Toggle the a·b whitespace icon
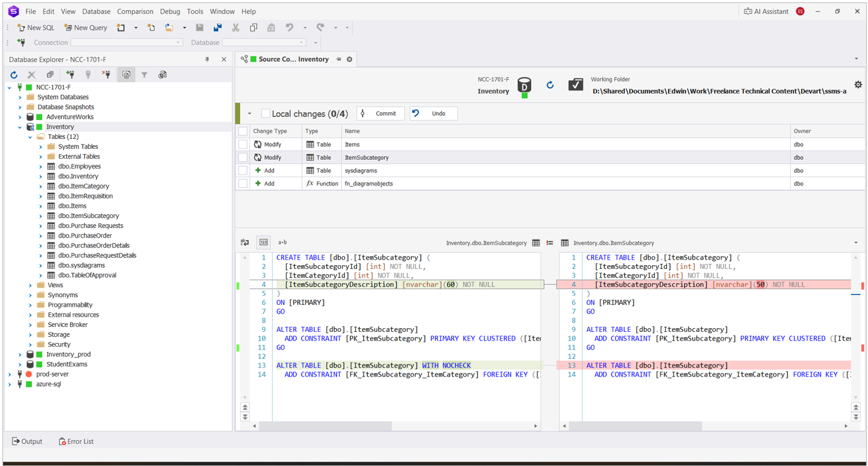The width and height of the screenshot is (868, 466). pyautogui.click(x=282, y=242)
